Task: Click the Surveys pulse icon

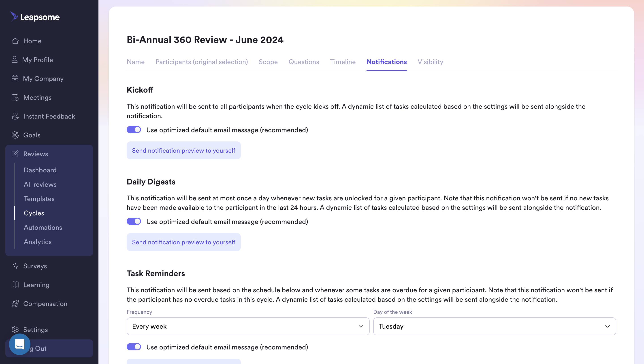Action: 15,266
